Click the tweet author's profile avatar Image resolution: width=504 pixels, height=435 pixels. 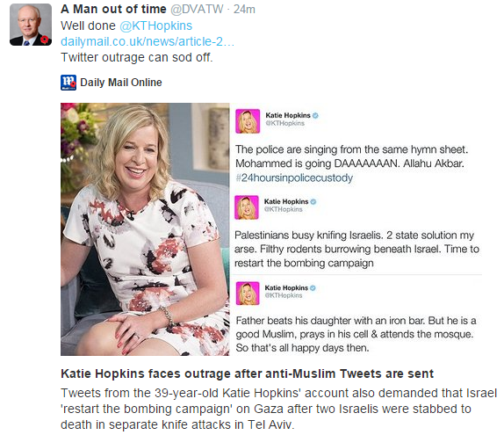(31, 25)
